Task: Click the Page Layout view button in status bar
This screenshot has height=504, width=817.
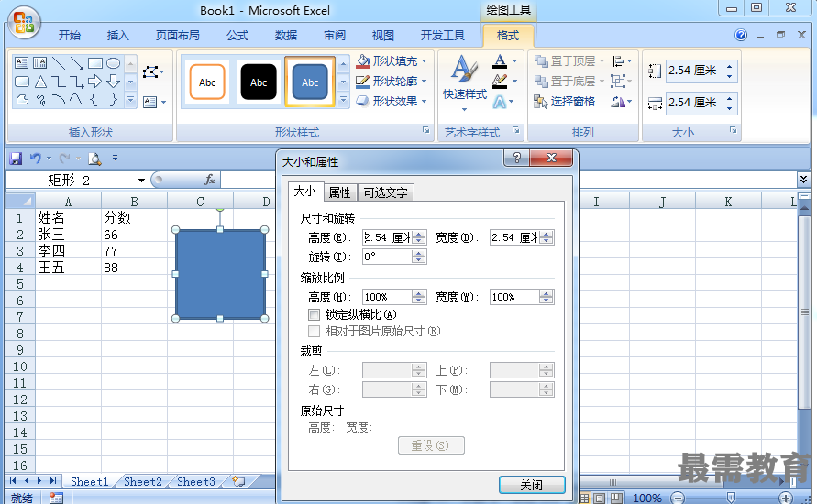Action: (x=600, y=499)
